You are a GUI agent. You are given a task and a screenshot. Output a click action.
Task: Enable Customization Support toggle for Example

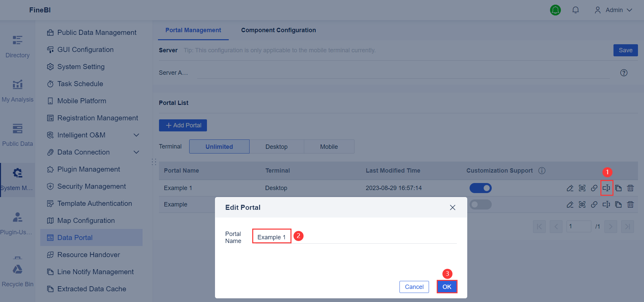point(481,204)
